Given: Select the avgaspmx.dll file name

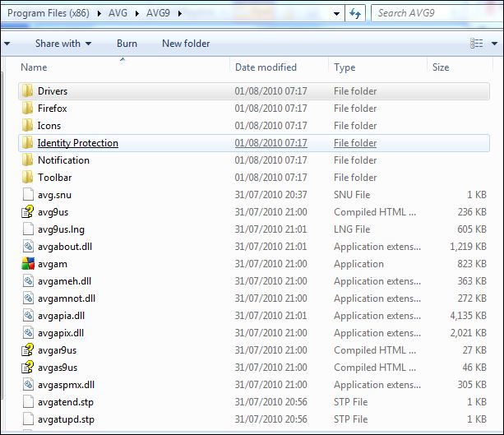Looking at the screenshot, I should pos(67,385).
